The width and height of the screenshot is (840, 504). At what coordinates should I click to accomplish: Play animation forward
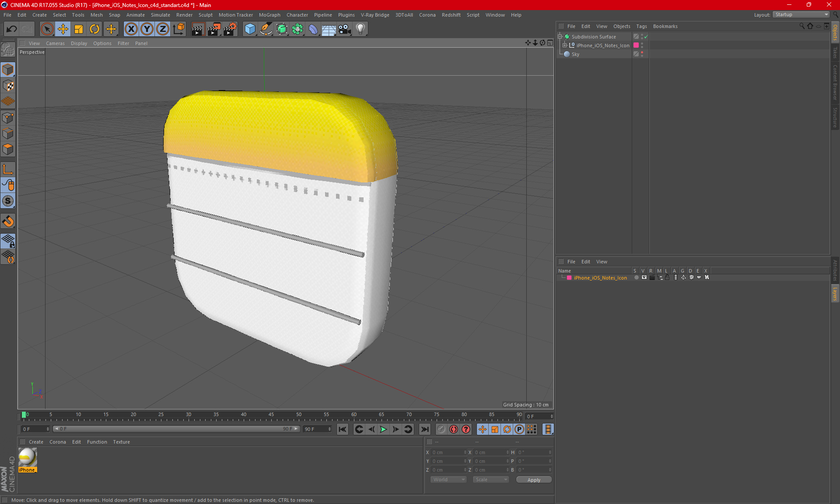pos(383,429)
